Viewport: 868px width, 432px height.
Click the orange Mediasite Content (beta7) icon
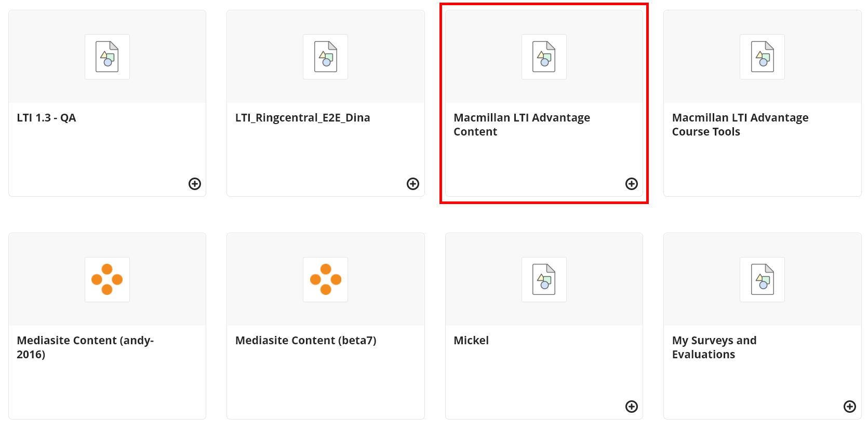click(326, 279)
